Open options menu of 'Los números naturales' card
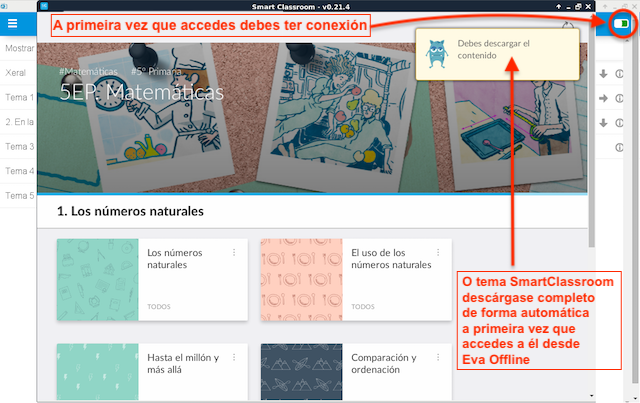Screen dimensions: 640x403 234,253
